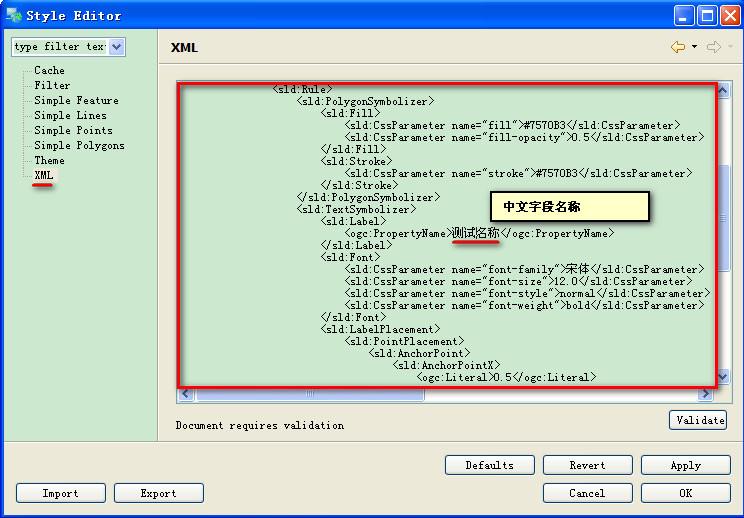The height and width of the screenshot is (518, 744).
Task: Minimize the Style Editor window
Action: point(684,16)
